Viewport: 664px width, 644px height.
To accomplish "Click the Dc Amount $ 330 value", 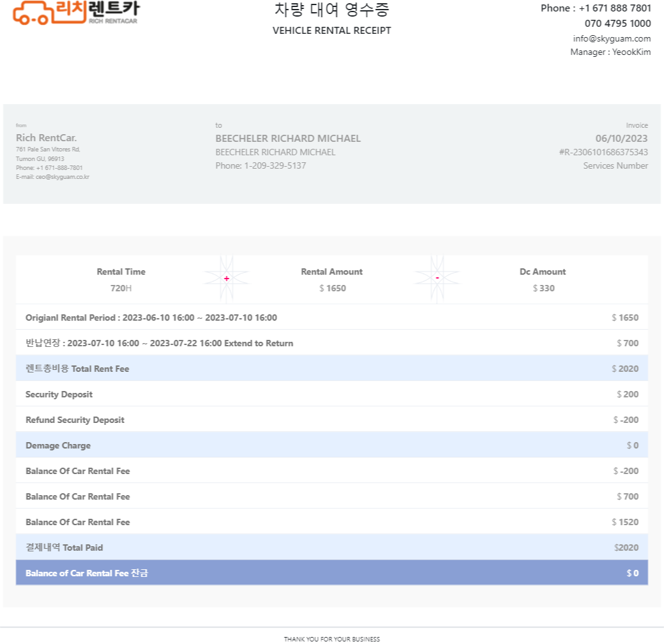I will (543, 288).
